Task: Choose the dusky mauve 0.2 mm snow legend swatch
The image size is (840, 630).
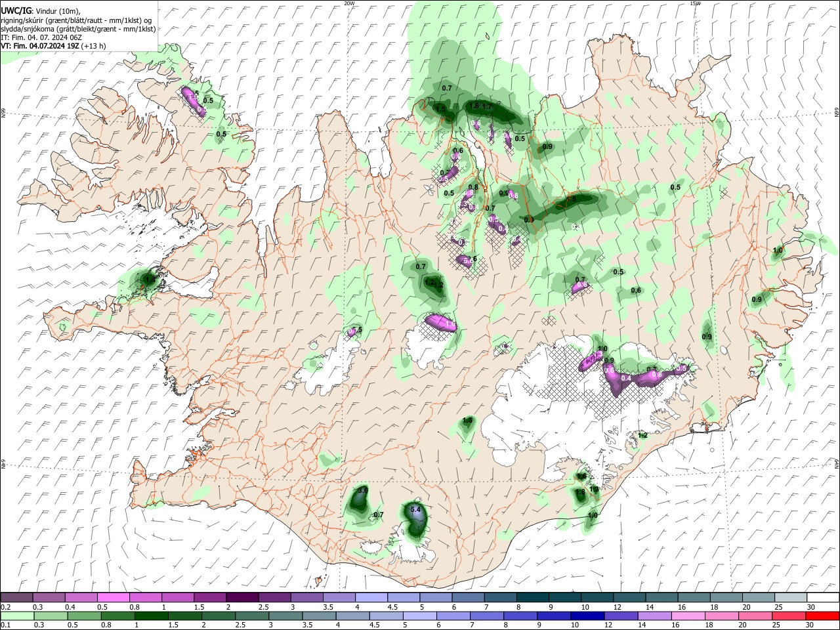Action: [x=16, y=598]
